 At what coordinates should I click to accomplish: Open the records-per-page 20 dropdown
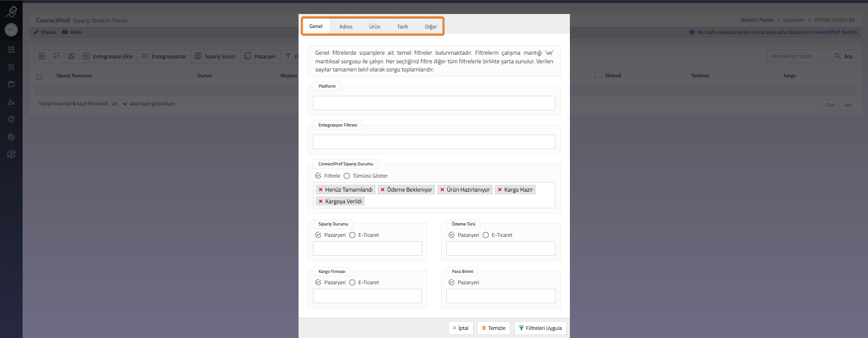pos(119,104)
